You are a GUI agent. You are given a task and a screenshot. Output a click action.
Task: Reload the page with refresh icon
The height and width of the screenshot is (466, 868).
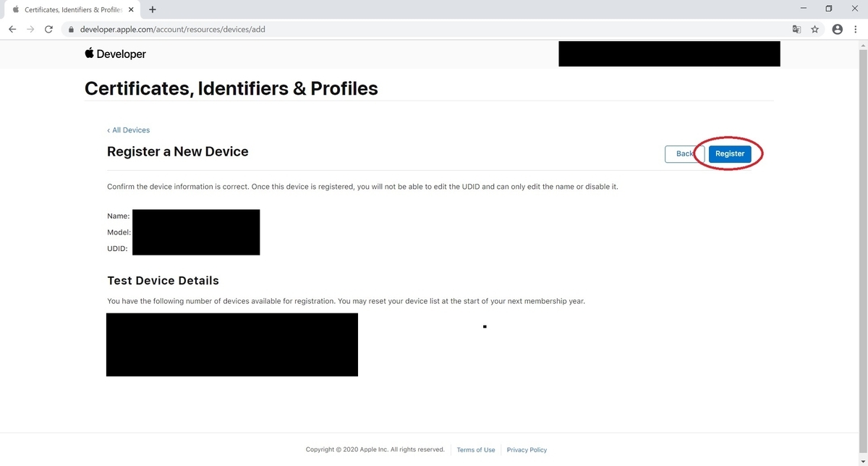pyautogui.click(x=49, y=30)
